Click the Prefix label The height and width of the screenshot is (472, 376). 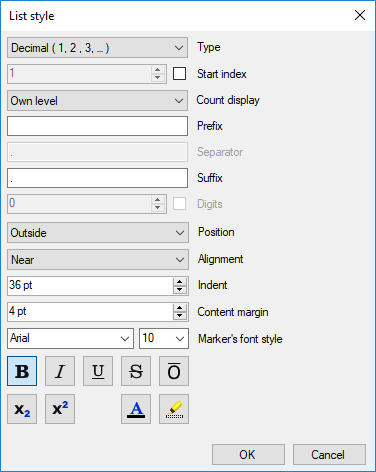(x=210, y=126)
